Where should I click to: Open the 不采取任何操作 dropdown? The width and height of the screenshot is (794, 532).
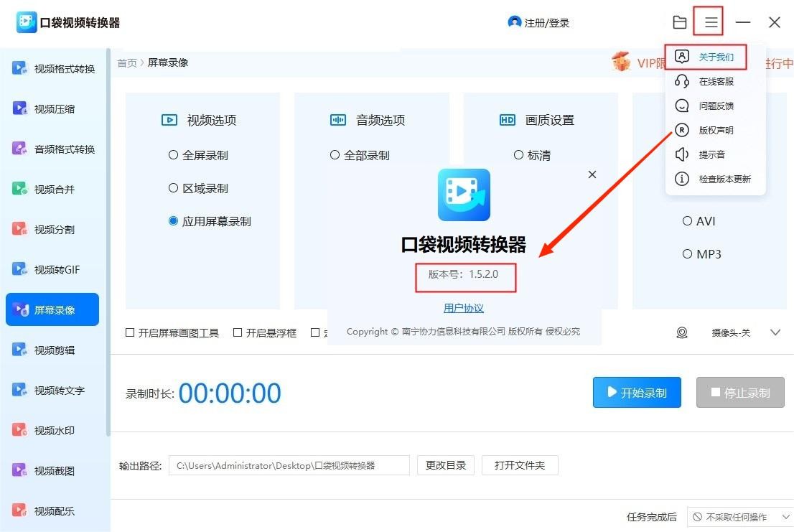(x=740, y=517)
